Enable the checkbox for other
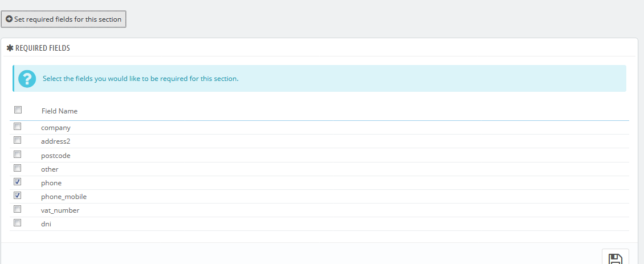Image resolution: width=644 pixels, height=264 pixels. [x=17, y=168]
